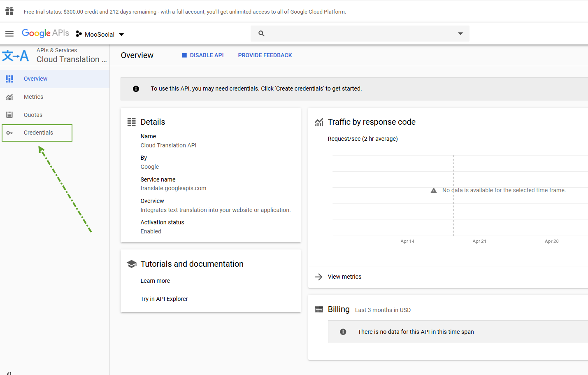Open the hamburger navigation menu
This screenshot has width=588, height=375.
pos(9,34)
